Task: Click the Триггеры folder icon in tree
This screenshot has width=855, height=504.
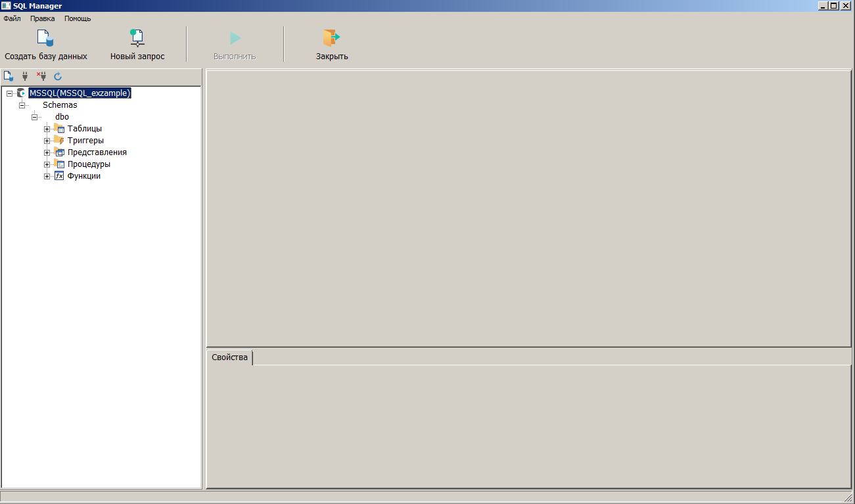Action: click(x=59, y=141)
